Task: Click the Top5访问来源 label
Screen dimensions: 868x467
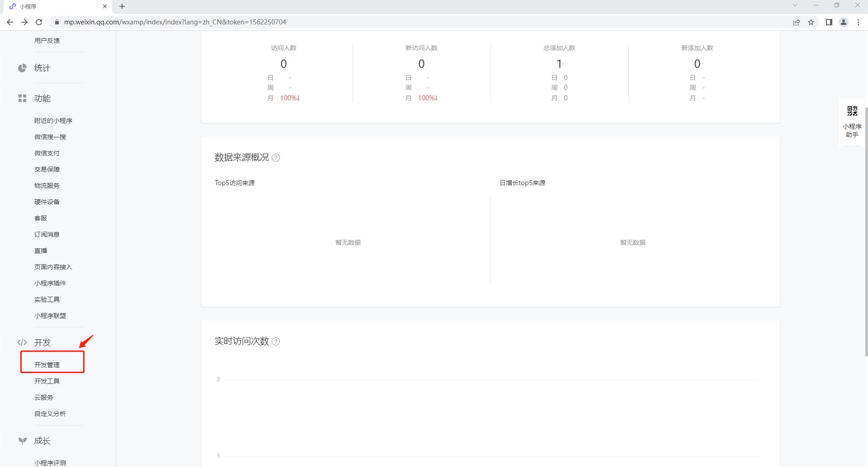Action: tap(235, 183)
